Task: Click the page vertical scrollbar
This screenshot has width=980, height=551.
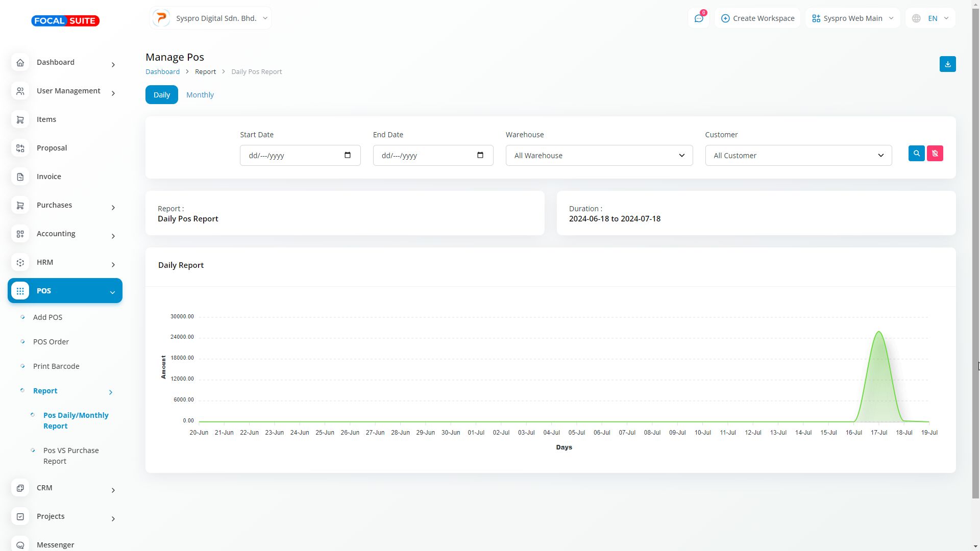Action: coord(975,255)
